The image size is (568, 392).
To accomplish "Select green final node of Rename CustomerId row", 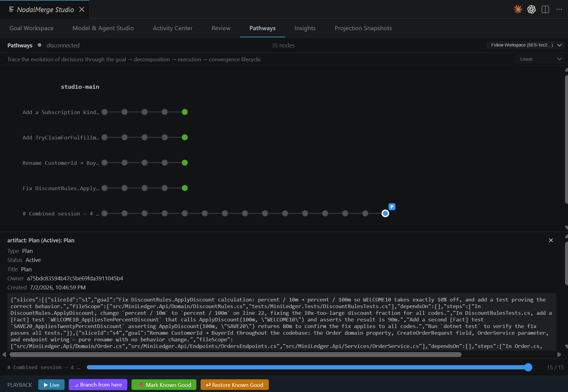I will pos(185,163).
